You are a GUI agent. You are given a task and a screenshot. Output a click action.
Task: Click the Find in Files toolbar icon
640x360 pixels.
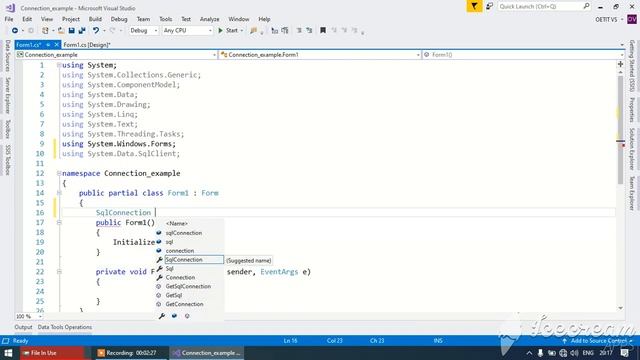pos(253,31)
